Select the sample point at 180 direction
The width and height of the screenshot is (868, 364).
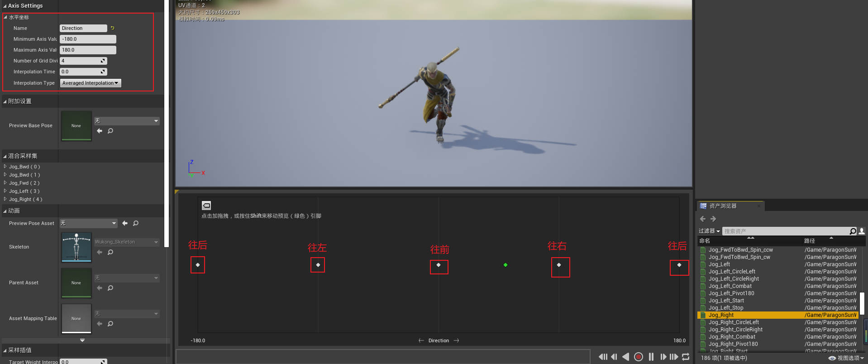pyautogui.click(x=679, y=265)
